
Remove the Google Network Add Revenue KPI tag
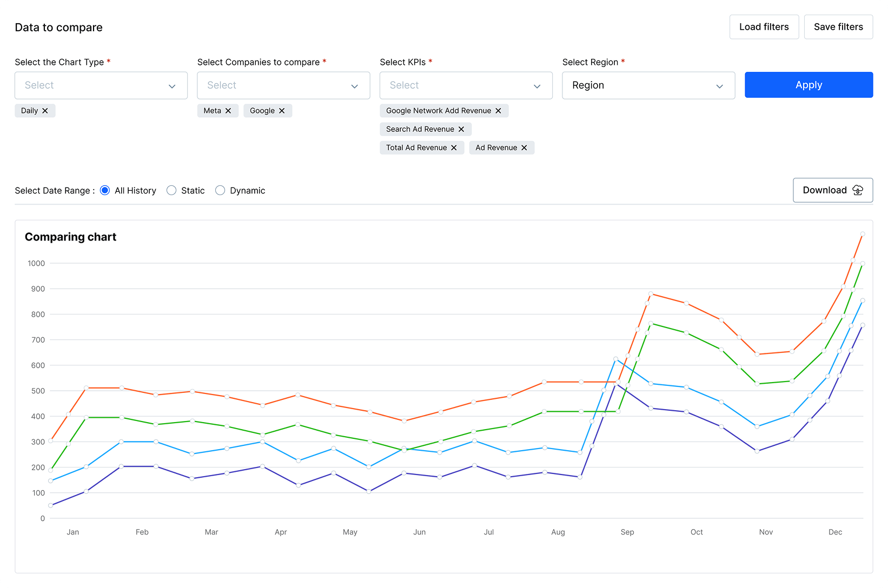[x=498, y=110]
